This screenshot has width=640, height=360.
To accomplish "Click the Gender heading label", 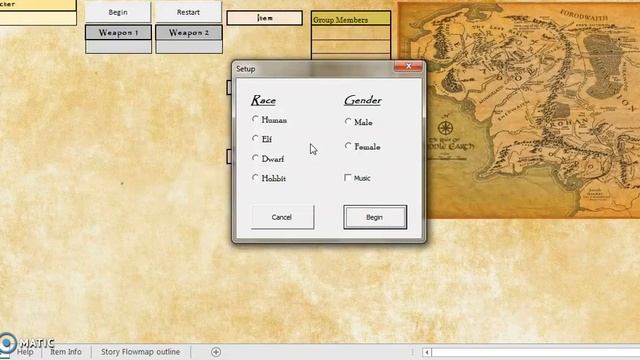I will coord(363,100).
